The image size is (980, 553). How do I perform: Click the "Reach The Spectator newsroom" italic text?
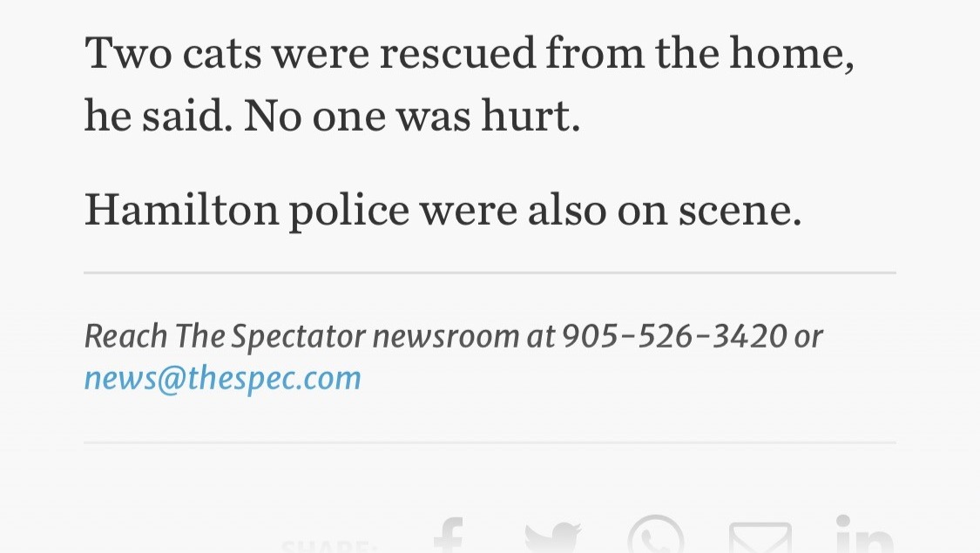[301, 336]
